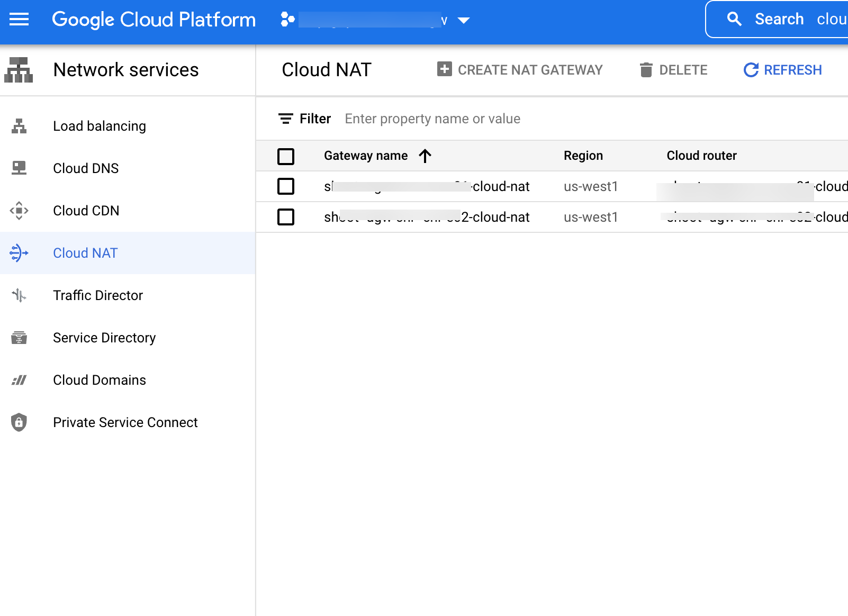The width and height of the screenshot is (848, 616).
Task: Click the ascending sort arrow icon
Action: [425, 156]
